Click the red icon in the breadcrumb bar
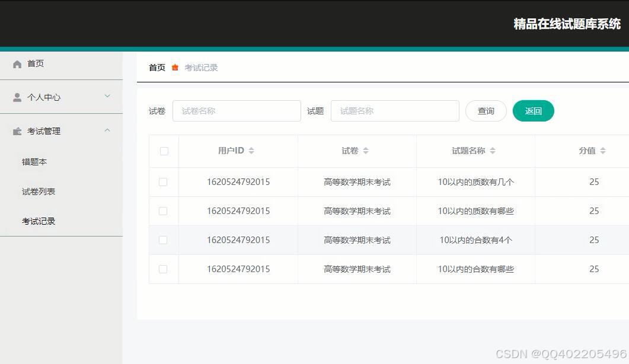 (174, 67)
